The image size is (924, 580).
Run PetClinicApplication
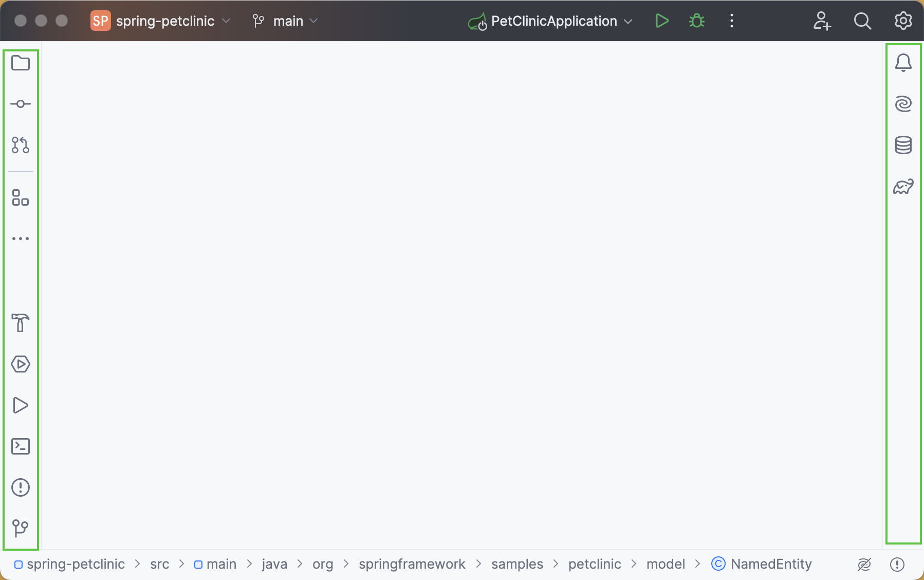pyautogui.click(x=662, y=21)
